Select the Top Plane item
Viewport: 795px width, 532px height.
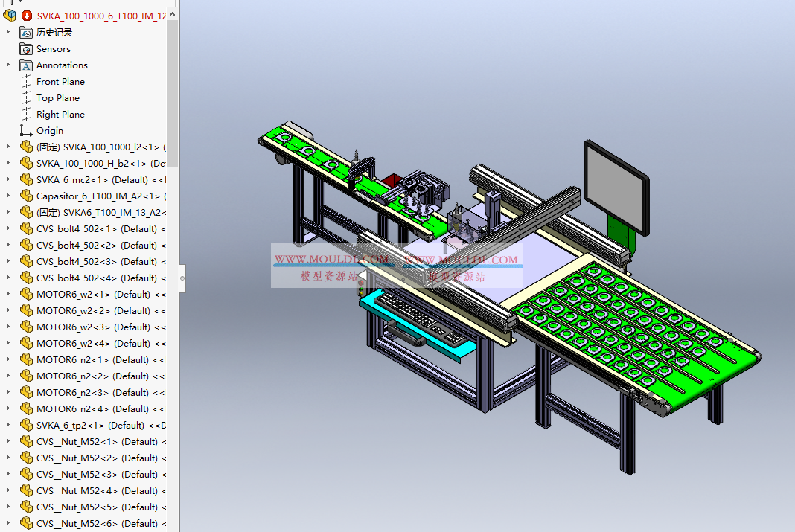pyautogui.click(x=57, y=98)
